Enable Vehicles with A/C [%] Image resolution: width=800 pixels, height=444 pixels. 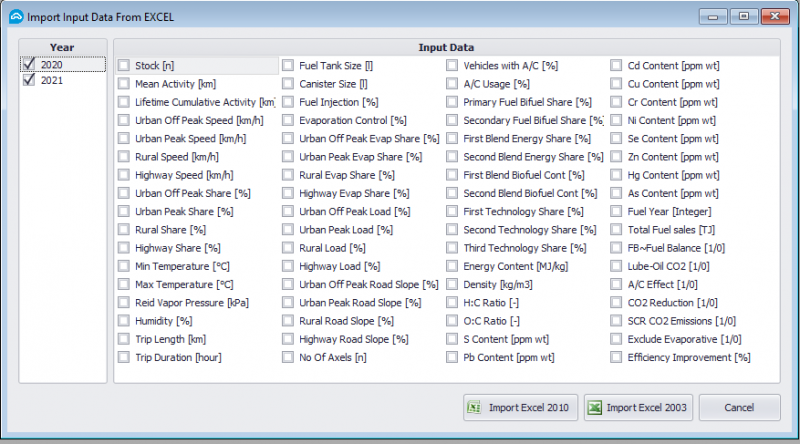(452, 65)
